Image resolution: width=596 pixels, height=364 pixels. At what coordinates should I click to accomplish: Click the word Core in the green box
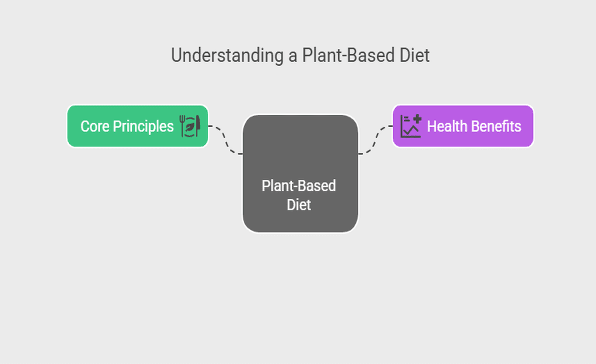click(x=95, y=126)
